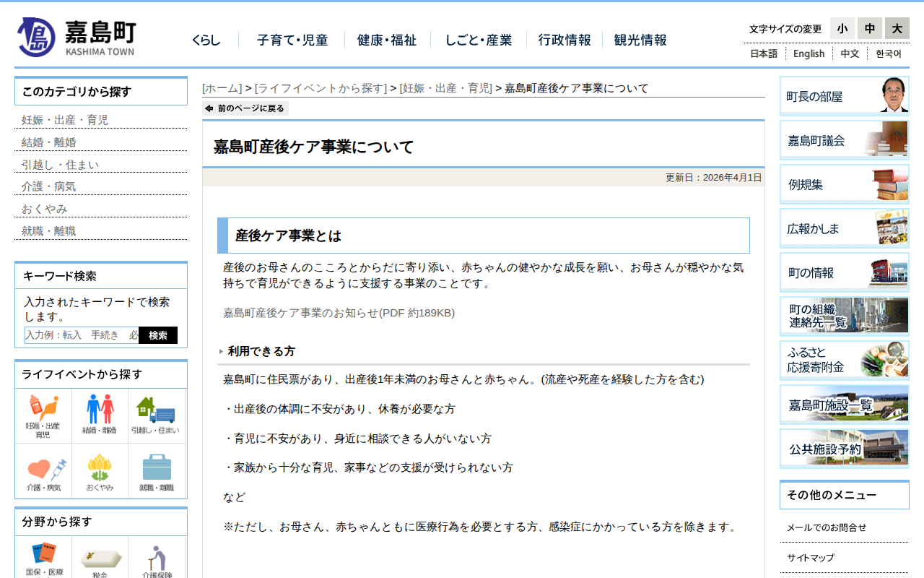The width and height of the screenshot is (924, 578).
Task: Open the 子育て・児童 menu
Action: click(x=292, y=40)
